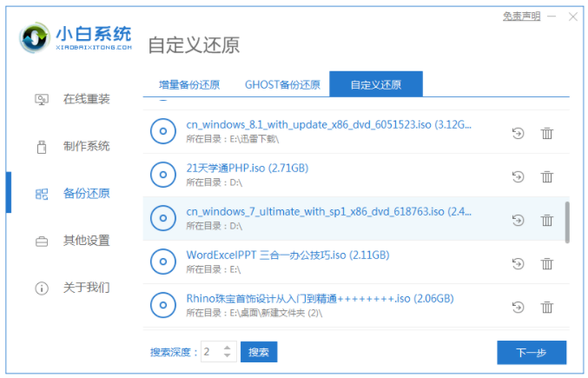The height and width of the screenshot is (378, 588).
Task: Delete the WordExcelPPT ISO entry
Action: [547, 263]
